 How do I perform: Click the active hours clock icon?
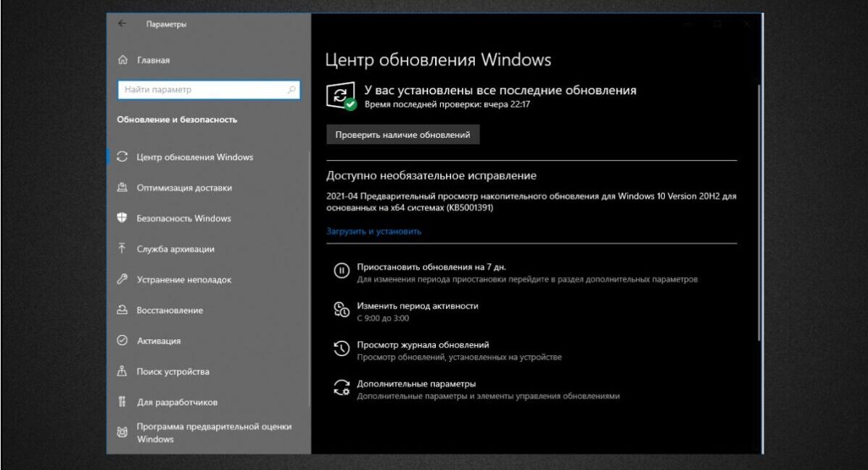pyautogui.click(x=342, y=310)
